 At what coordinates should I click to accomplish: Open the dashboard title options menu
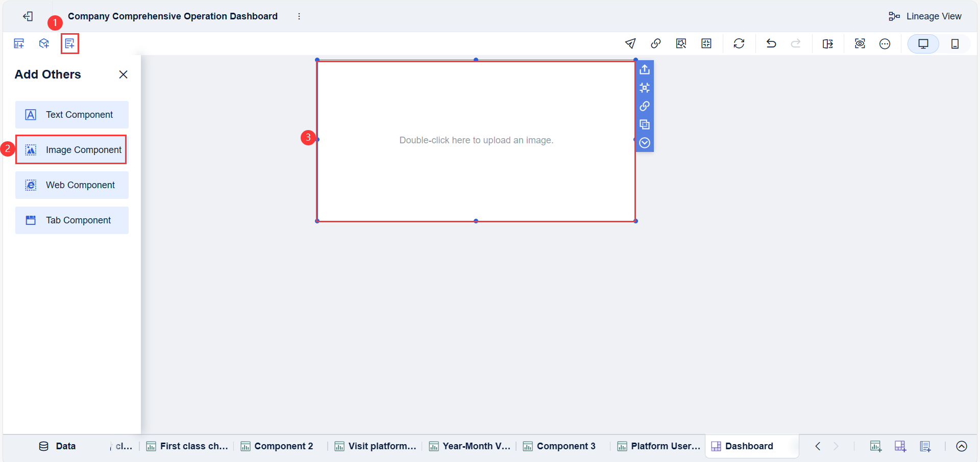[299, 16]
